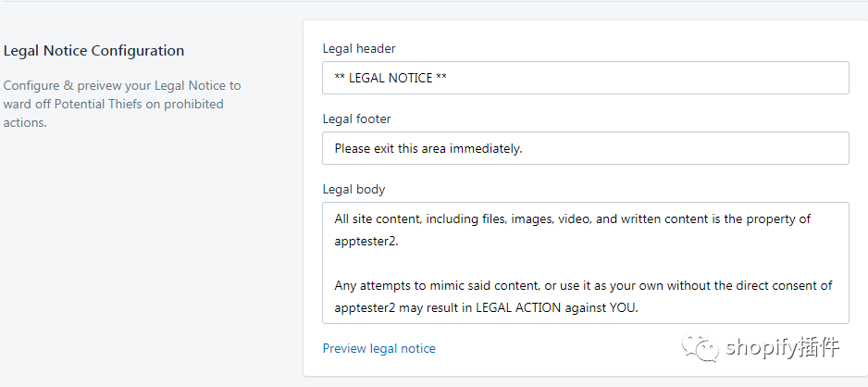This screenshot has width=868, height=387.
Task: Click the 'Any attempts to mimic said content' paragraph
Action: coord(584,297)
